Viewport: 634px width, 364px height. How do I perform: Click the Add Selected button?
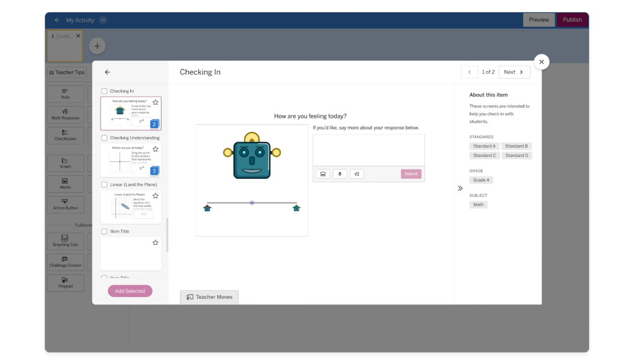tap(130, 291)
